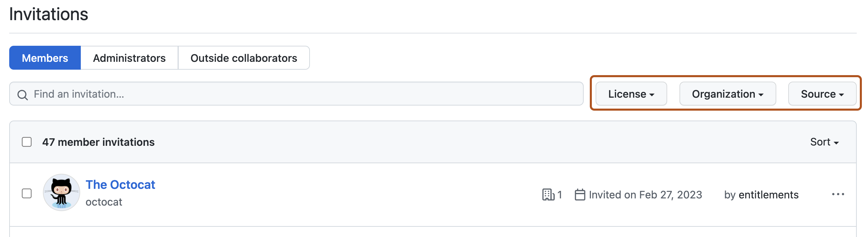Viewport: 868px width, 237px height.
Task: Select the Administrators tab
Action: (x=129, y=58)
